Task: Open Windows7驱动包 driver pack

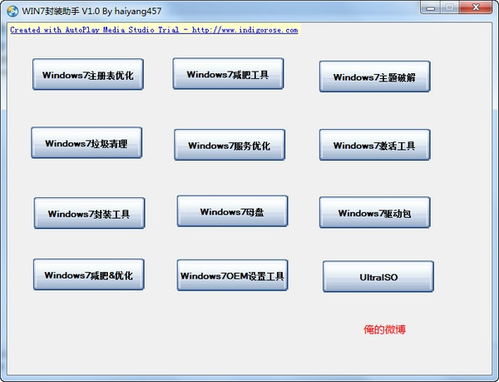Action: [x=375, y=212]
